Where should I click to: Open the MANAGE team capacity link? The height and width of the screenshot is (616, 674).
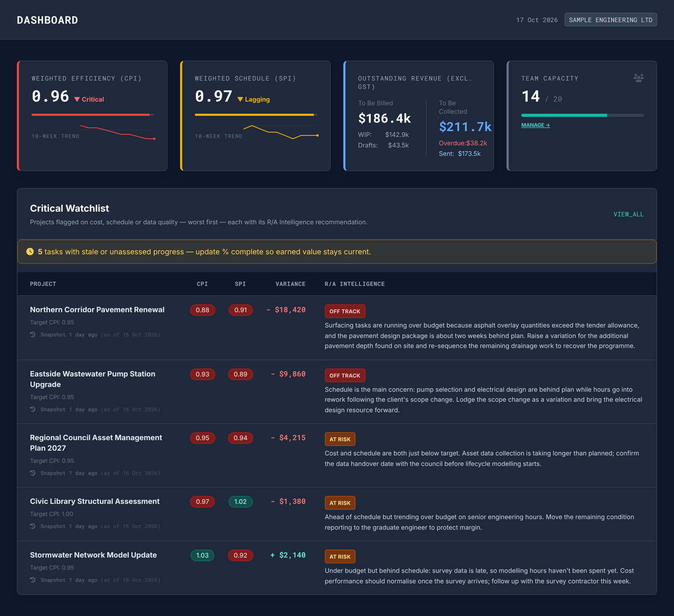pos(535,125)
